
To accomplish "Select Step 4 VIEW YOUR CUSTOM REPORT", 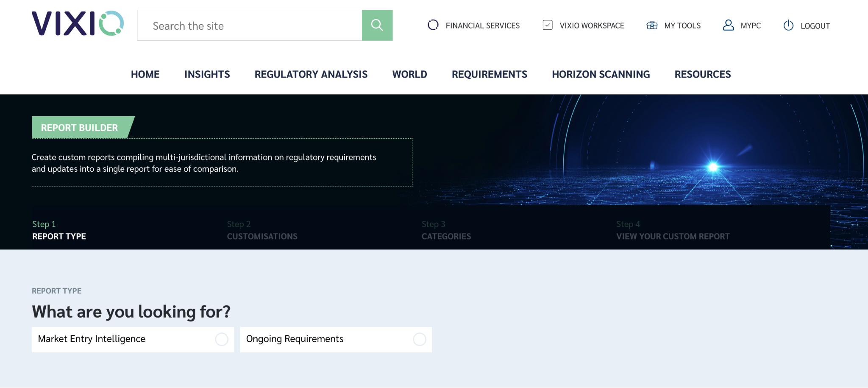I will pyautogui.click(x=673, y=230).
